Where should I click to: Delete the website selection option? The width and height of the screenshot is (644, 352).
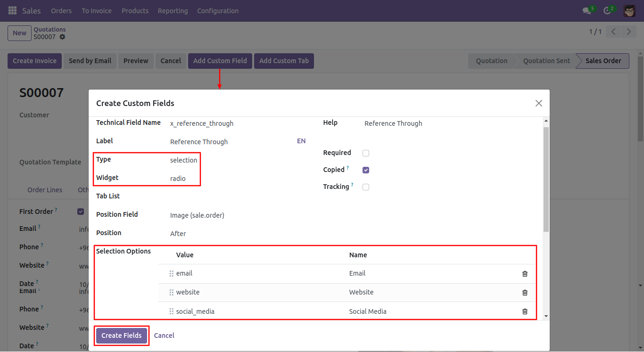525,293
